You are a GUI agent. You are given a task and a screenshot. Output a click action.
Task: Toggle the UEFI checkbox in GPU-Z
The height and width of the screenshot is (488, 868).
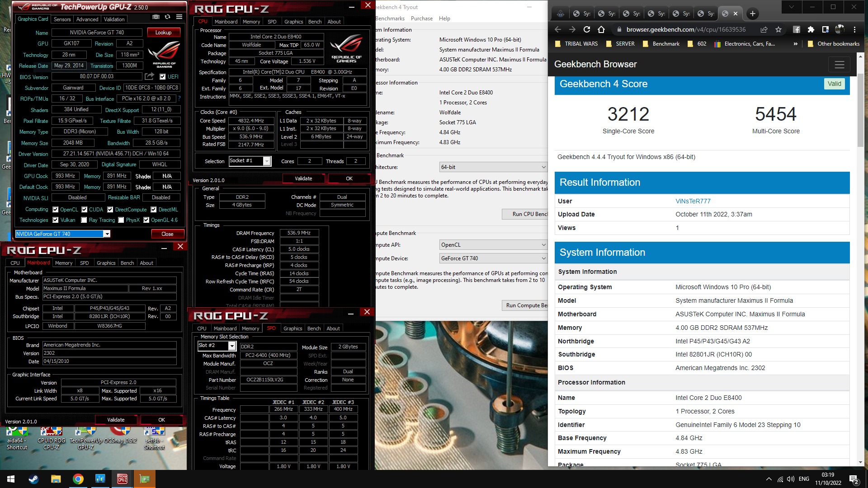[x=163, y=77]
